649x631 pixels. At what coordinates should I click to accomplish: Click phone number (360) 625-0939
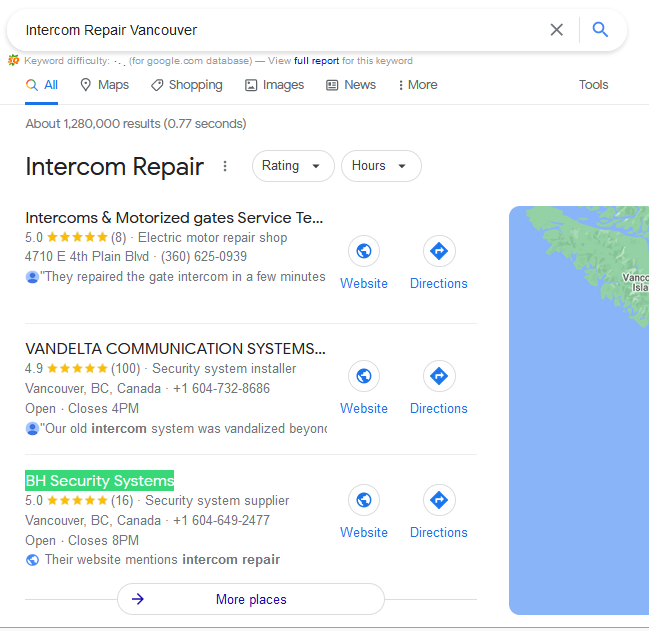click(204, 257)
